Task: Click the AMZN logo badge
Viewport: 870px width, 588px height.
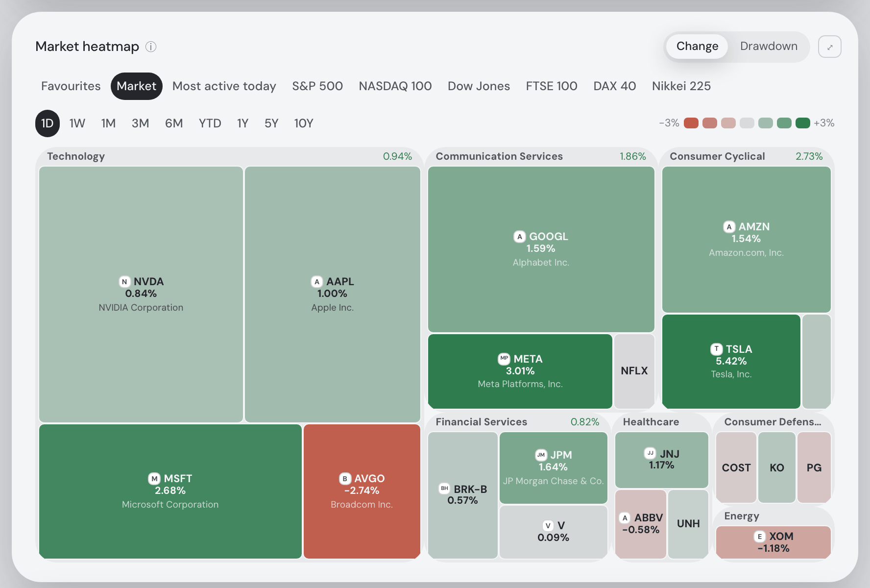Action: click(x=729, y=227)
